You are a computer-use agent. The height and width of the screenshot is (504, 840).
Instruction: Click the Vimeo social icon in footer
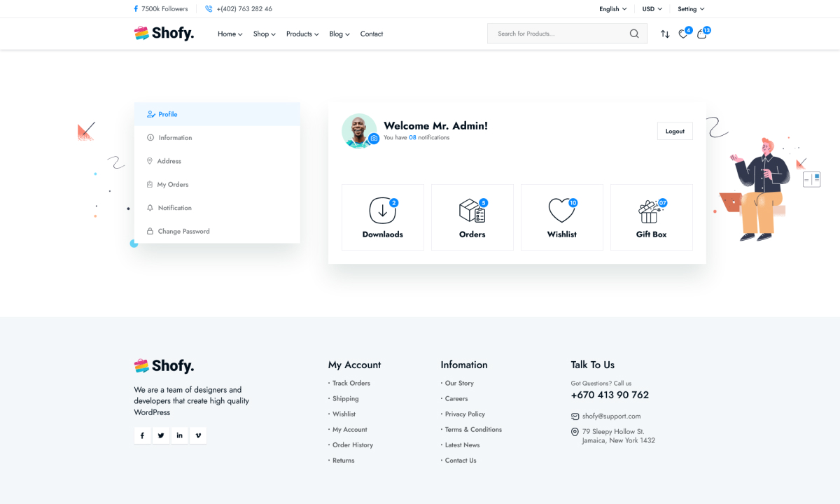(x=198, y=435)
